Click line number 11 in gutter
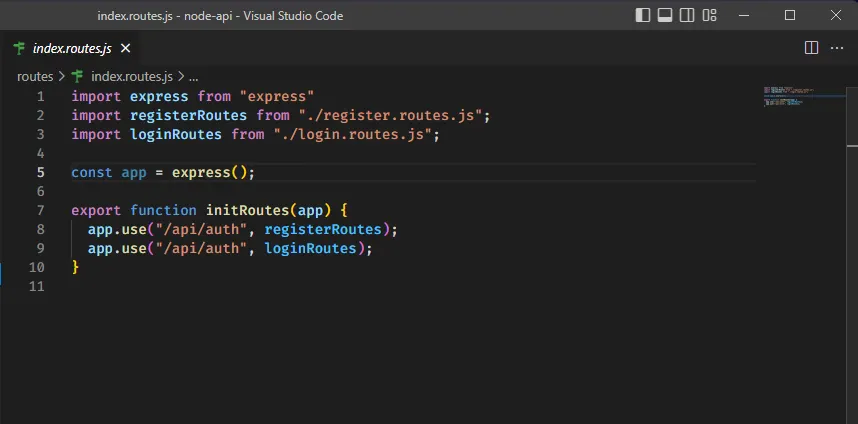The height and width of the screenshot is (424, 858). pyautogui.click(x=37, y=286)
